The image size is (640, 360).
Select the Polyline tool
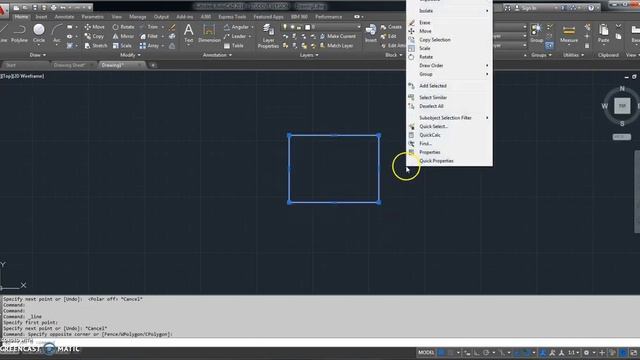coord(19,33)
